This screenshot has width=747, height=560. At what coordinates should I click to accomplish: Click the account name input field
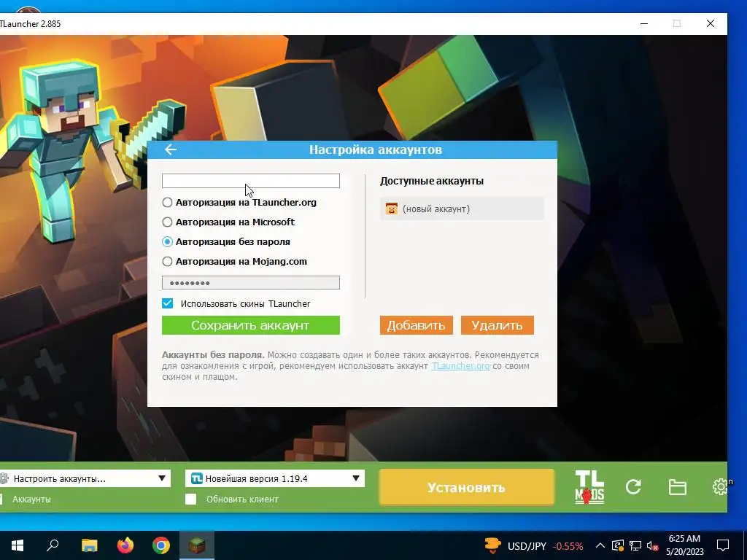[251, 181]
